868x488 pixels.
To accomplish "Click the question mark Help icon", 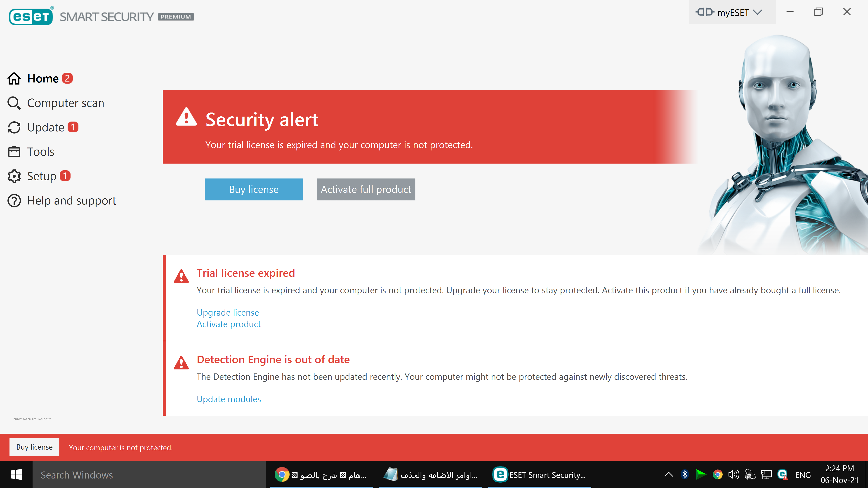I will pos(14,201).
